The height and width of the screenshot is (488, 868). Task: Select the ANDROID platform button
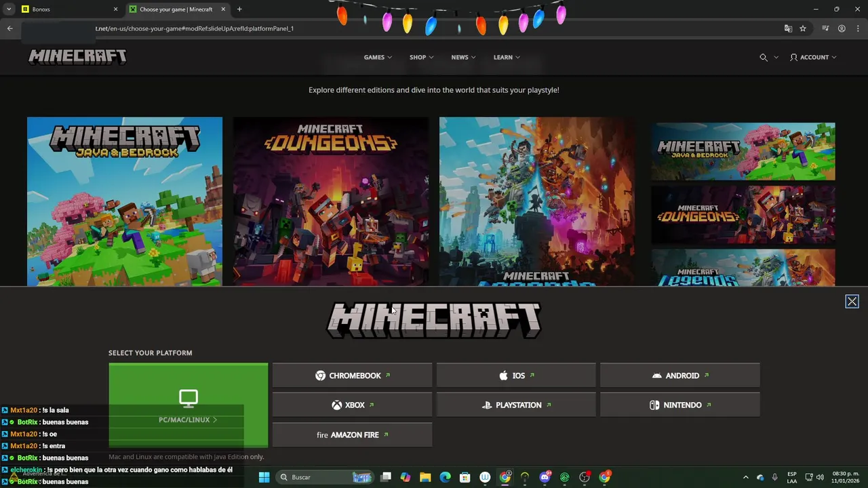click(680, 375)
